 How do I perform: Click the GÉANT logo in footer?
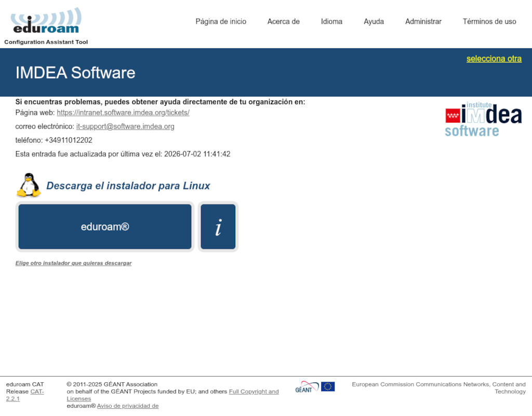pyautogui.click(x=307, y=387)
